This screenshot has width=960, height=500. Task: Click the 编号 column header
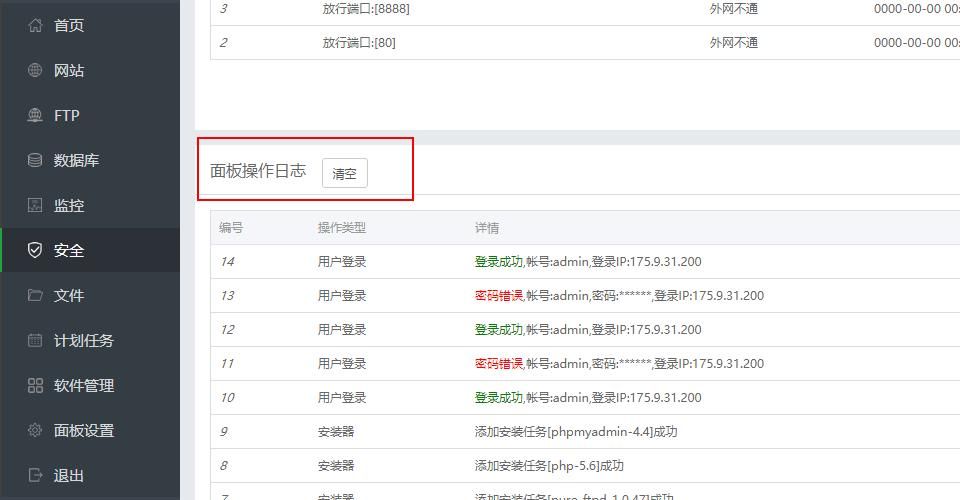pos(231,228)
